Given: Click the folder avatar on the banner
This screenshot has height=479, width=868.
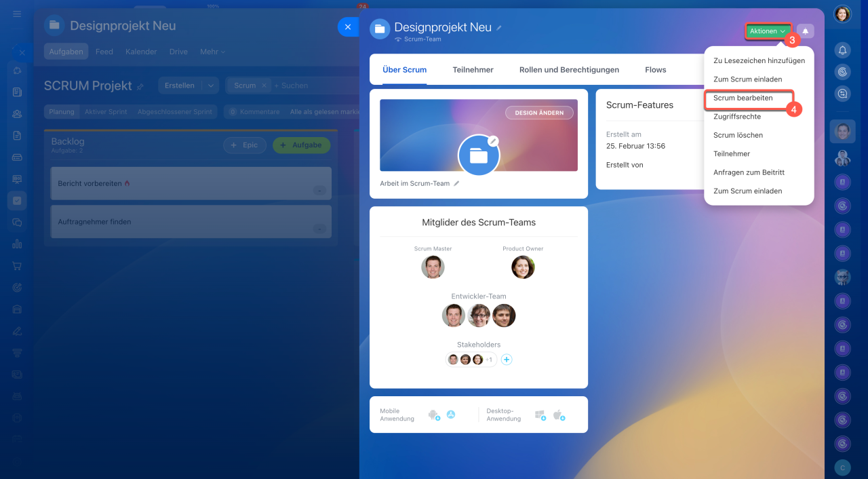Looking at the screenshot, I should pyautogui.click(x=479, y=156).
